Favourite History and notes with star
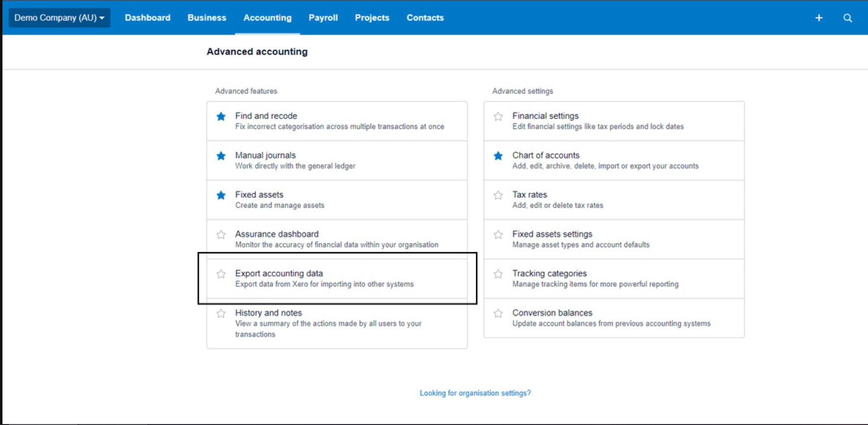868x425 pixels. pyautogui.click(x=221, y=313)
